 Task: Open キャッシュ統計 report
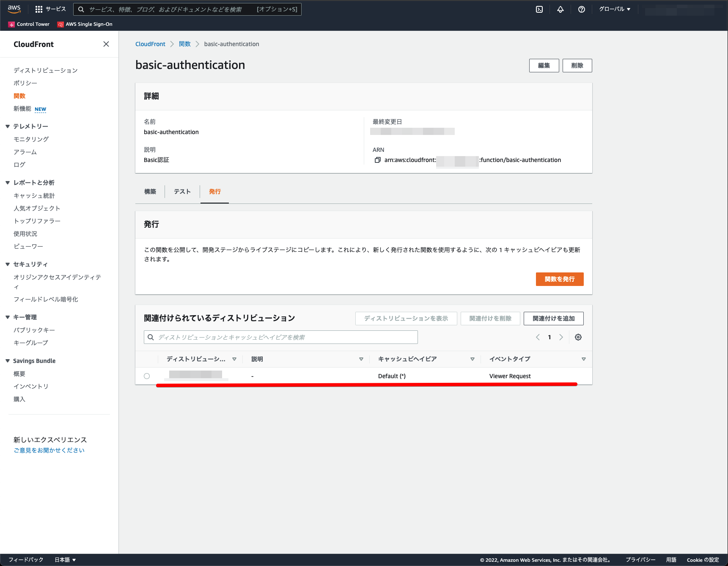tap(34, 195)
